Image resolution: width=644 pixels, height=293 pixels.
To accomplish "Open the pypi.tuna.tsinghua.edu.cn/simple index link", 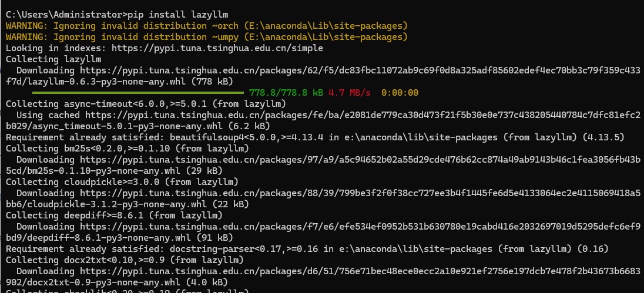I will point(217,48).
